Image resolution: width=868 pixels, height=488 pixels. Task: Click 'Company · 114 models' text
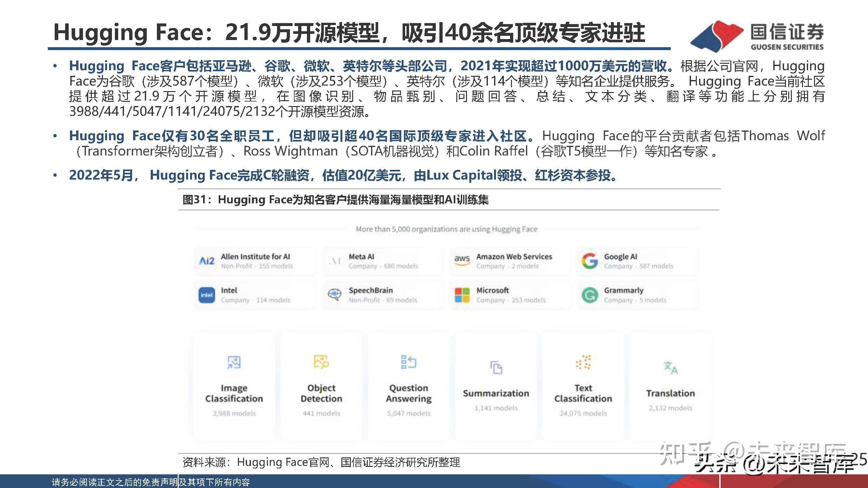click(255, 300)
